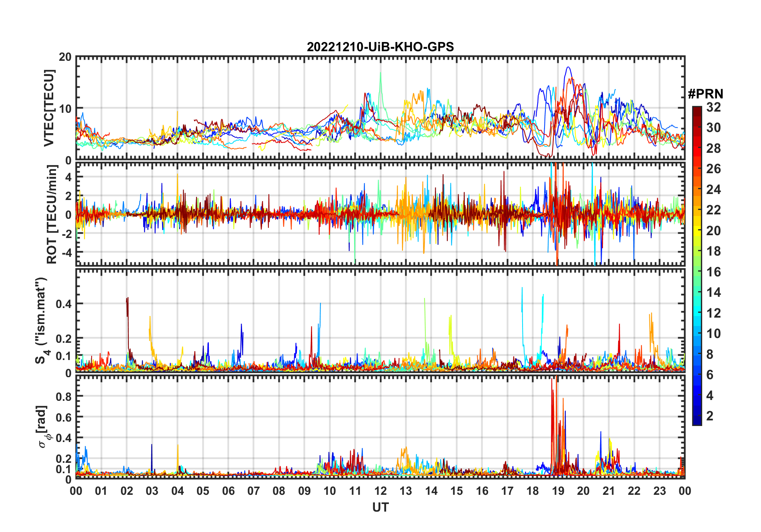Select the "#PRN" colorbar title
Screen dimensions: 761x532
tap(705, 94)
